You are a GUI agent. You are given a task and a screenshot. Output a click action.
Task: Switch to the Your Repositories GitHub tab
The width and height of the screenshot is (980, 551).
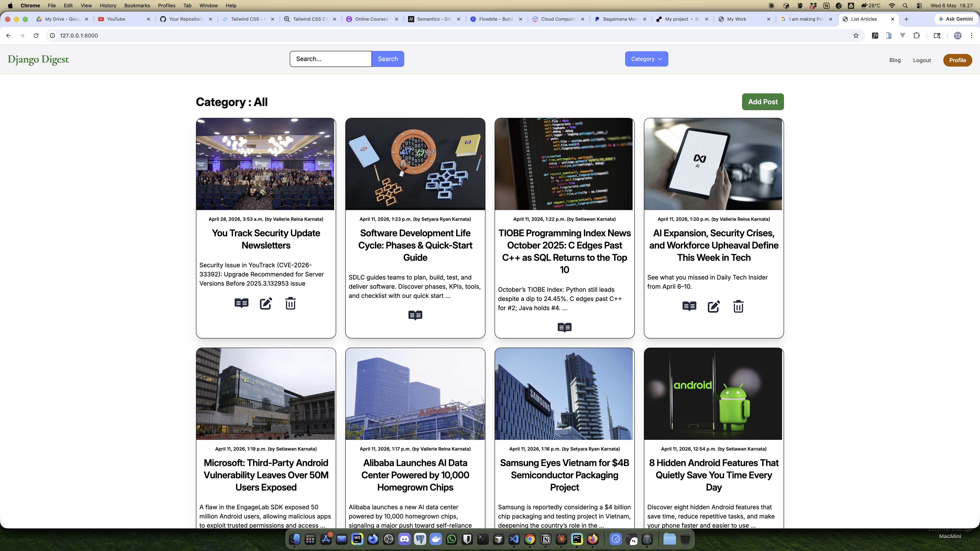(x=186, y=19)
